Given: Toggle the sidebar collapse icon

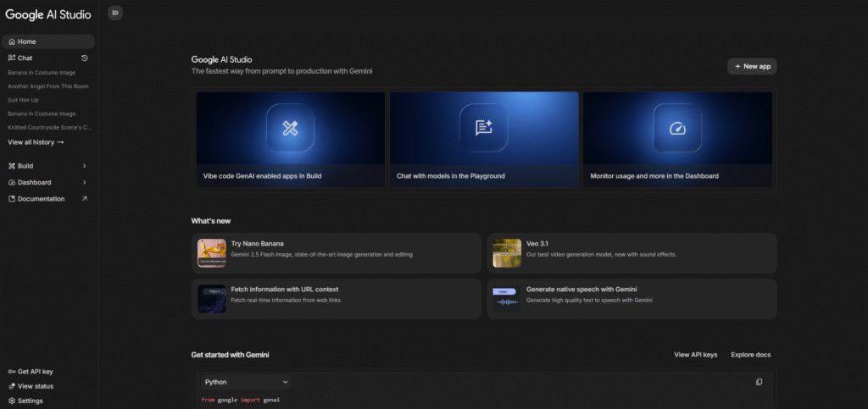Looking at the screenshot, I should pyautogui.click(x=115, y=13).
